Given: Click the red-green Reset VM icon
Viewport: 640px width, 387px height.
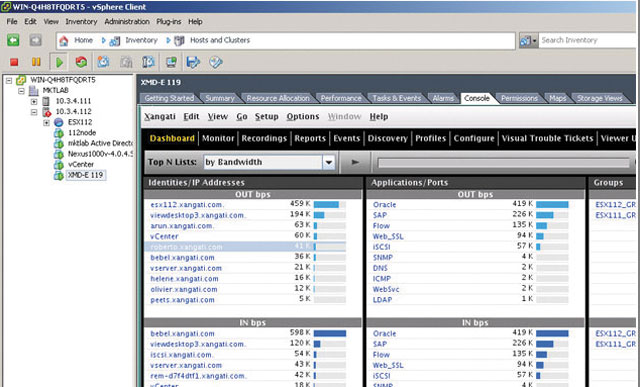Looking at the screenshot, I should tap(81, 62).
